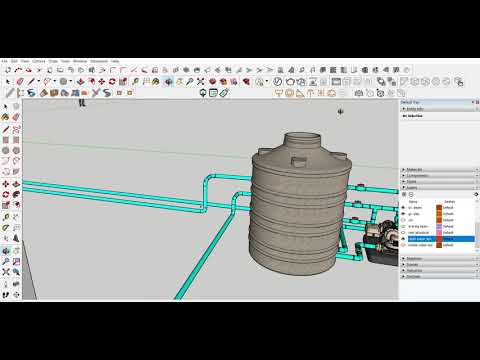The image size is (480, 360).
Task: Activate the Zoom magnifier in left toolbar
Action: click(x=5, y=261)
